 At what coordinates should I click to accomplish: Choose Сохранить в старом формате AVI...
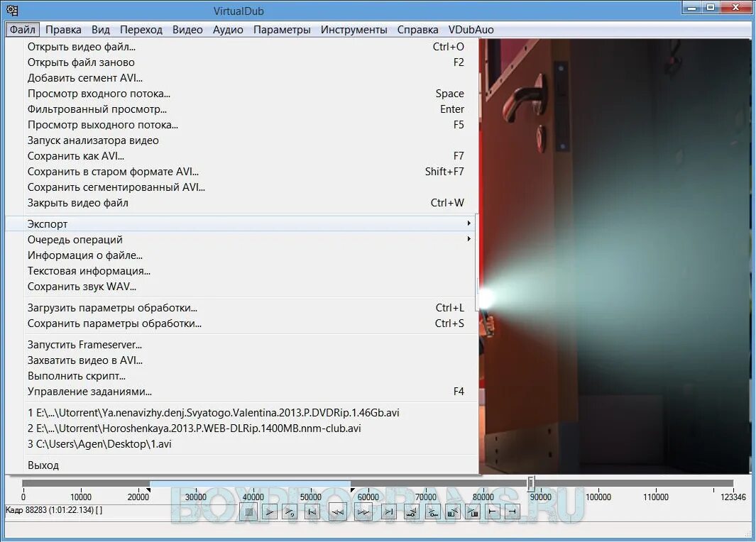coord(240,172)
